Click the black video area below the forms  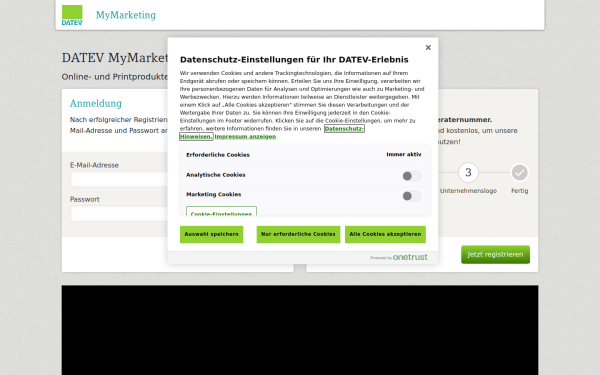(300, 330)
